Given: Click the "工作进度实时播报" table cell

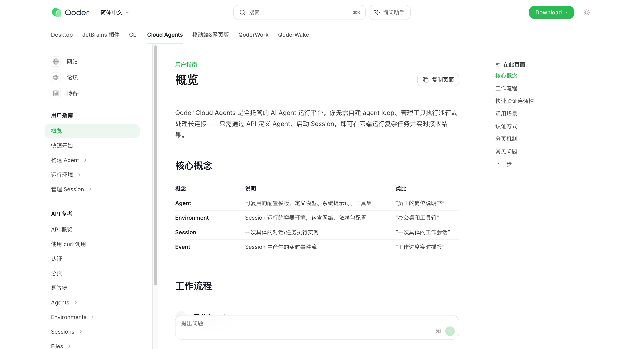Looking at the screenshot, I should click(420, 247).
